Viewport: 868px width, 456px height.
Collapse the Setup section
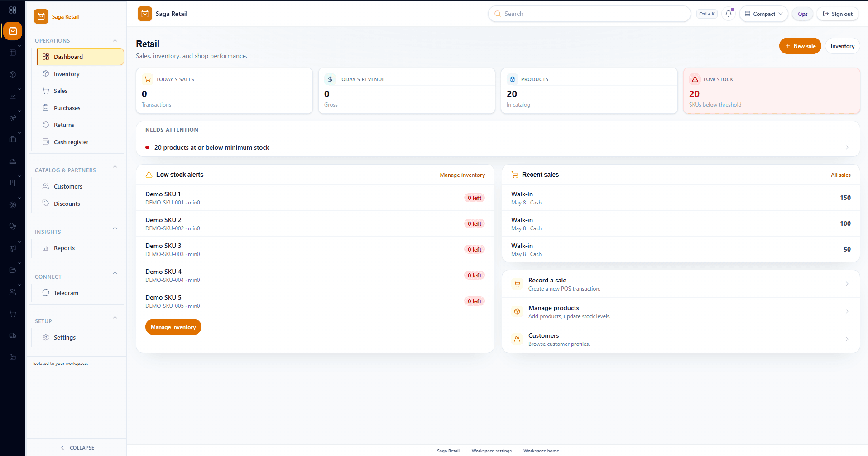115,317
